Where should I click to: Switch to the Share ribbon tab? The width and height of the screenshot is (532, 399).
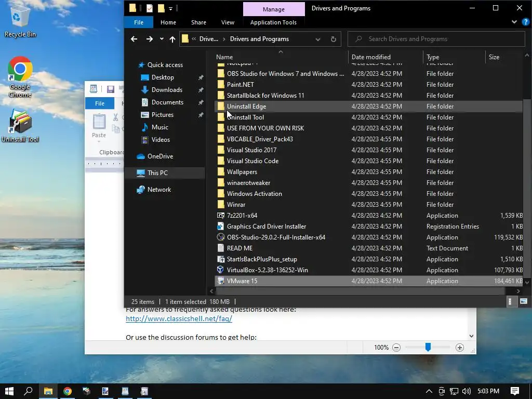click(x=198, y=22)
